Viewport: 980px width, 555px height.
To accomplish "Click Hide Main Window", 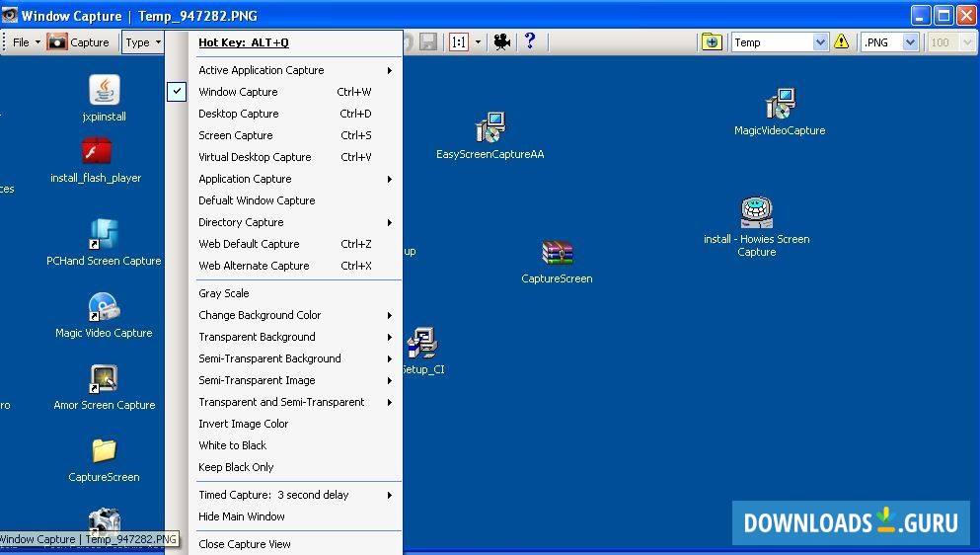I will [x=296, y=516].
